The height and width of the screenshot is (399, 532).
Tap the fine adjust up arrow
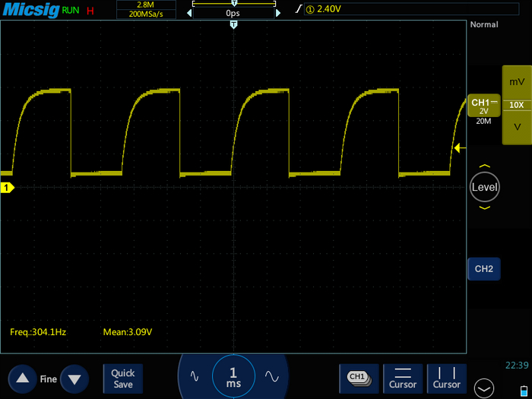22,378
